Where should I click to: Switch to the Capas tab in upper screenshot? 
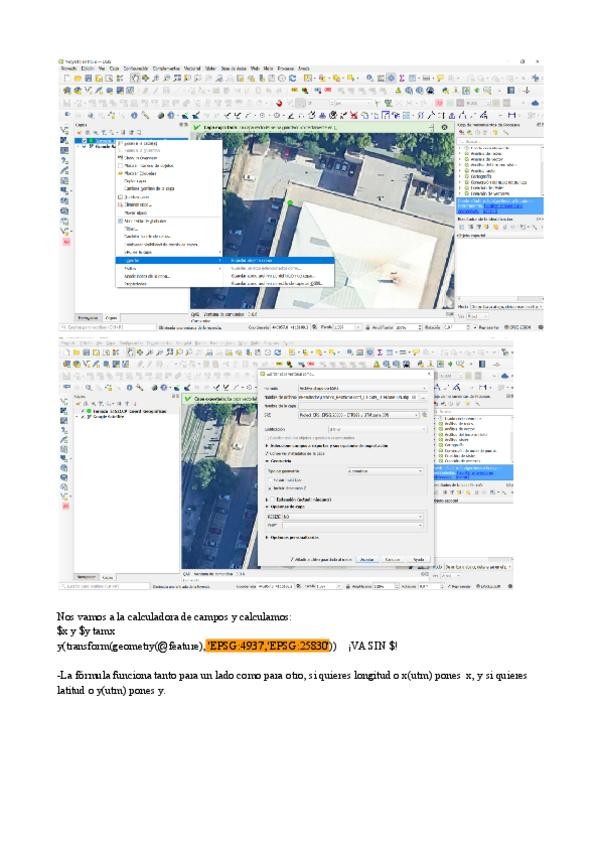click(x=111, y=317)
